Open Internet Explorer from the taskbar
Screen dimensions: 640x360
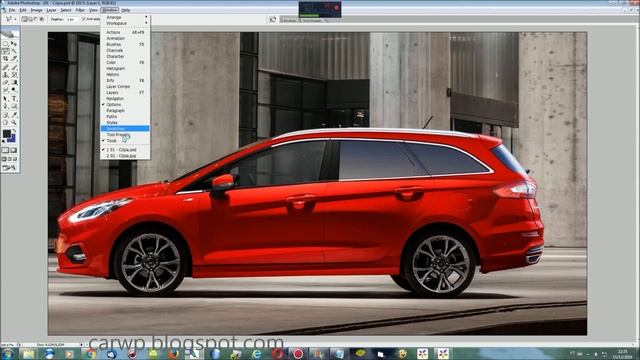(x=257, y=354)
